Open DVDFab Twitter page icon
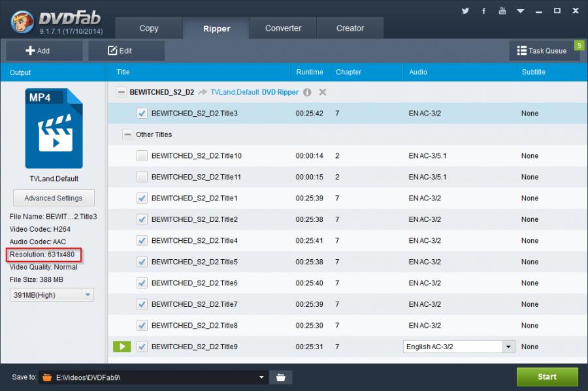 coord(465,11)
